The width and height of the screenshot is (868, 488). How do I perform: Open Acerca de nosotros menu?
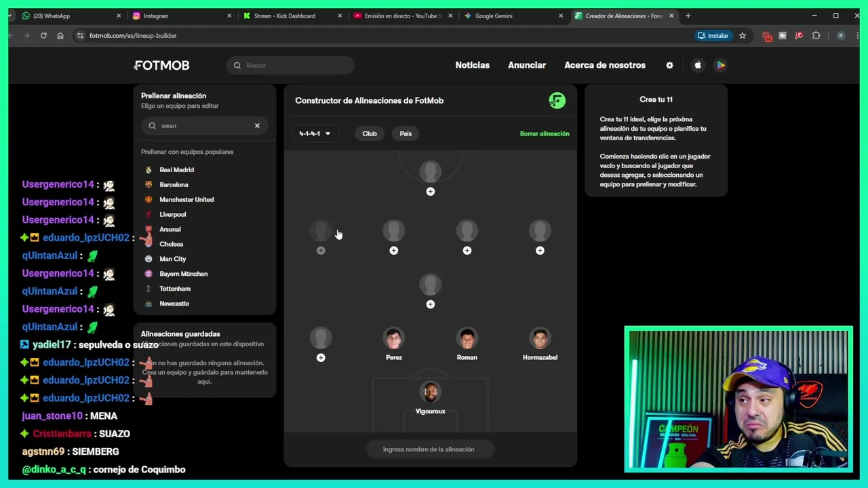pos(605,65)
